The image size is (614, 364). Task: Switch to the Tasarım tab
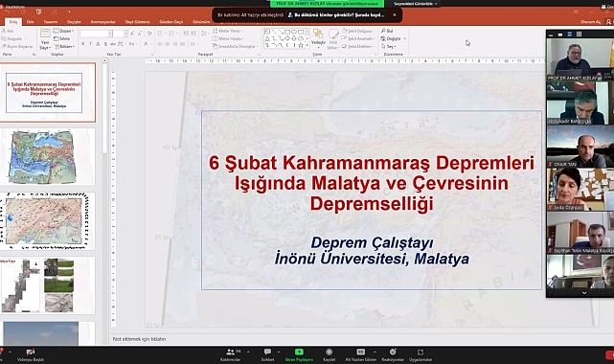tap(51, 22)
